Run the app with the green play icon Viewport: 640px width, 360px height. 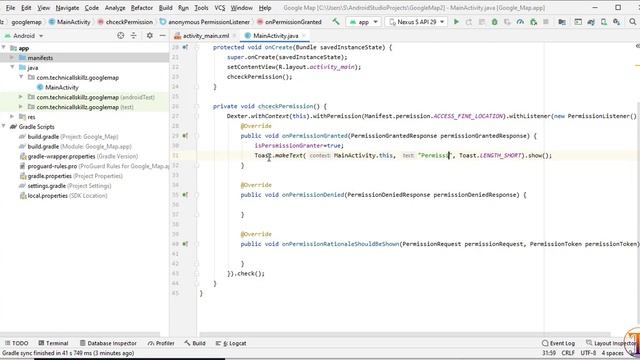[x=456, y=22]
